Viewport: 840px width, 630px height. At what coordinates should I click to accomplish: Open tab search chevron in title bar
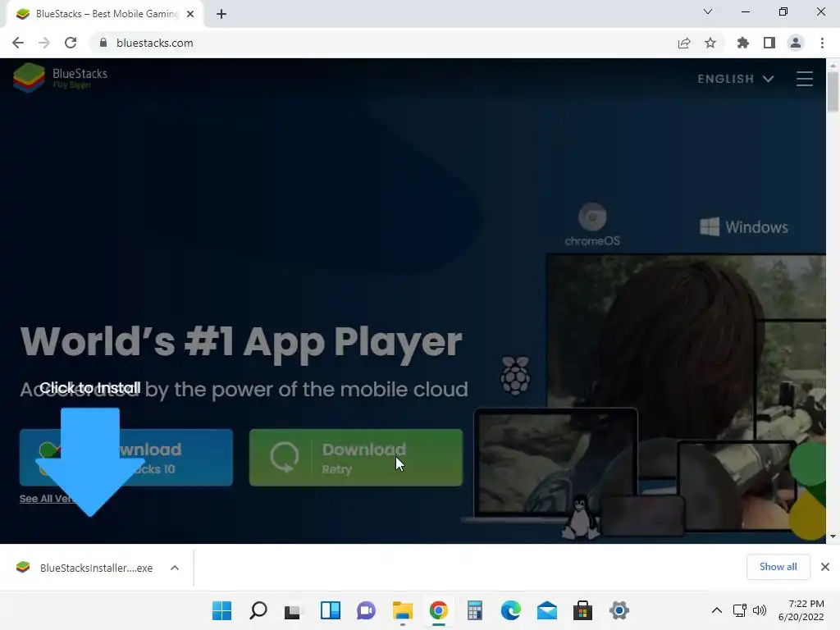pyautogui.click(x=708, y=11)
